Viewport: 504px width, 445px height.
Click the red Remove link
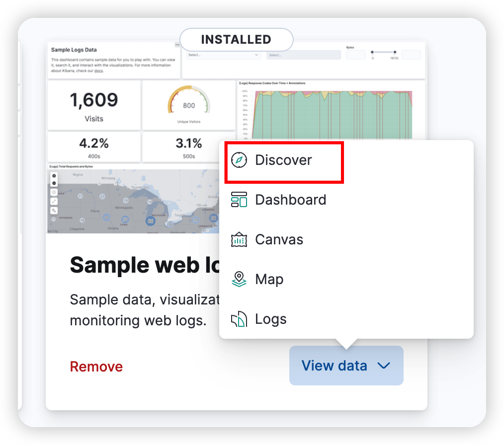coord(96,367)
